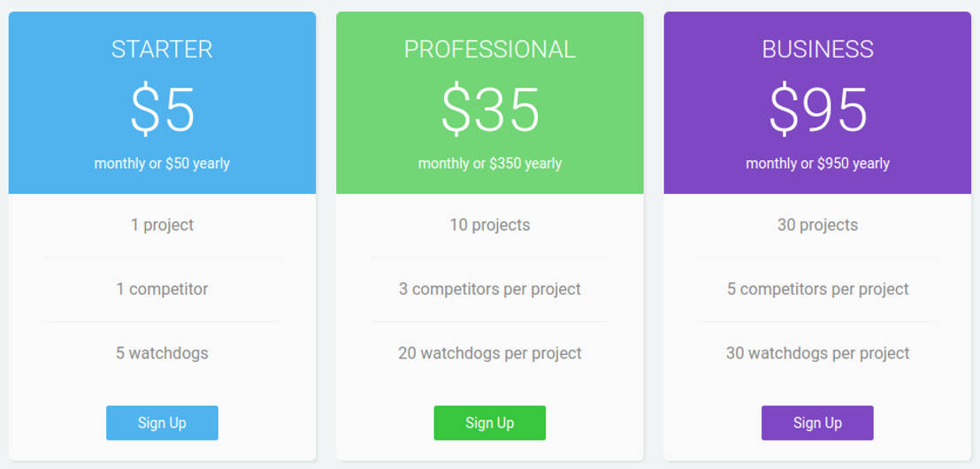Click the $5 price in Starter card

162,110
